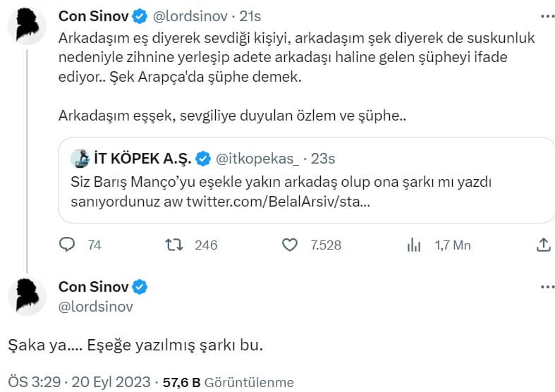Open the lower Con Sinov avatar
Image resolution: width=555 pixels, height=392 pixels.
[x=27, y=296]
